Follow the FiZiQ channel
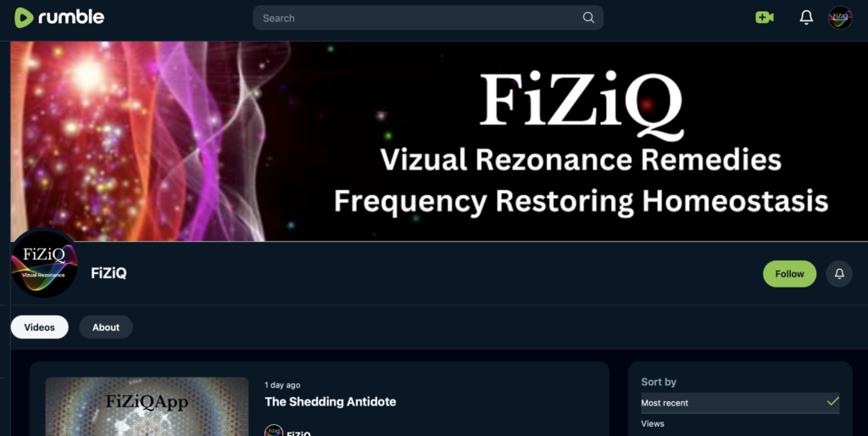The height and width of the screenshot is (436, 868). coord(789,274)
